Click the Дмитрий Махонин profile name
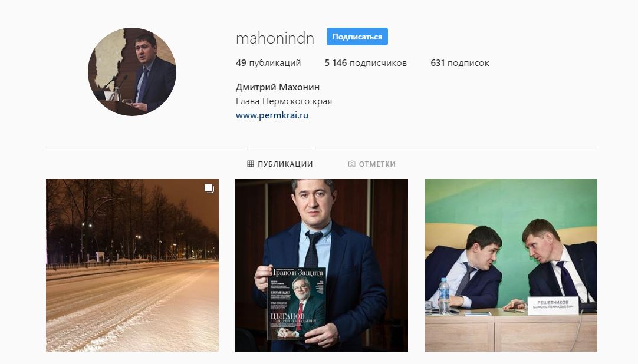 [x=278, y=87]
